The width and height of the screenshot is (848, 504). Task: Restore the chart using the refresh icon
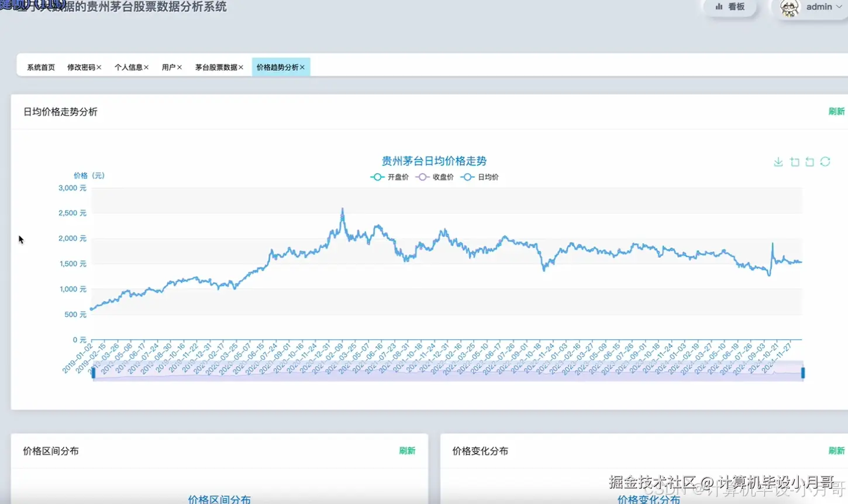pos(825,161)
